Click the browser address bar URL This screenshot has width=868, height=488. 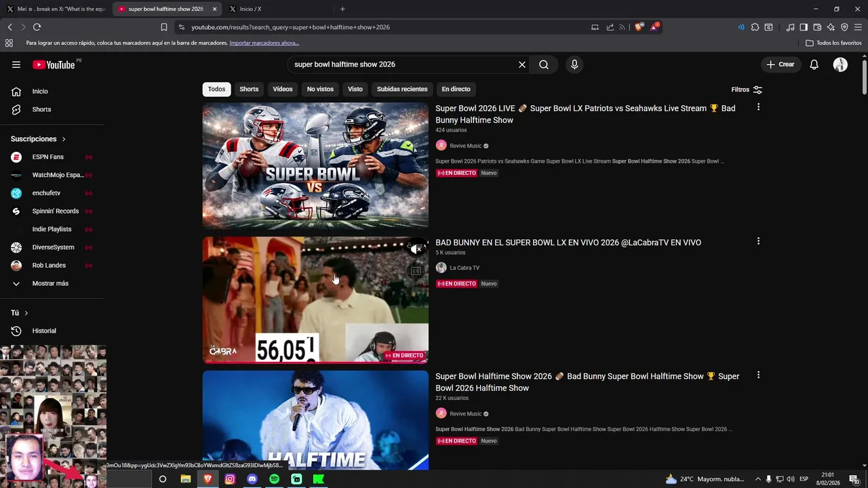pos(290,27)
